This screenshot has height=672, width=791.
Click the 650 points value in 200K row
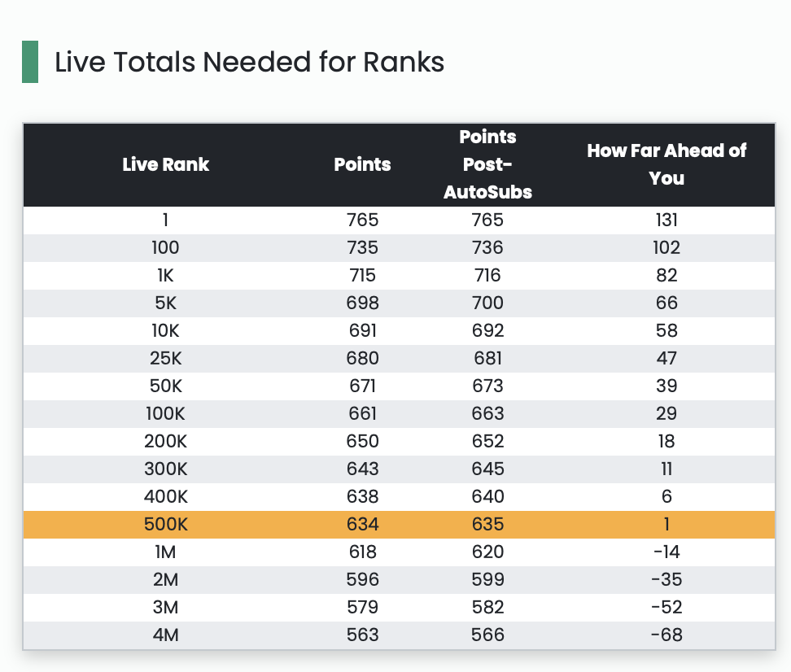[362, 442]
